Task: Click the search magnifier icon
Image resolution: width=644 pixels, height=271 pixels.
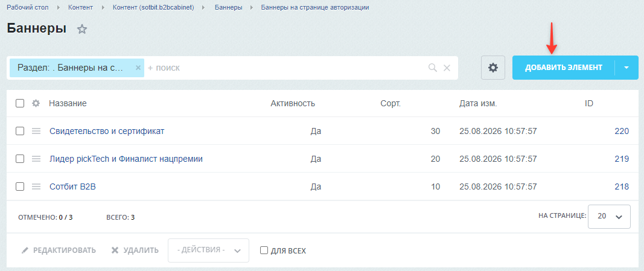Action: click(433, 68)
